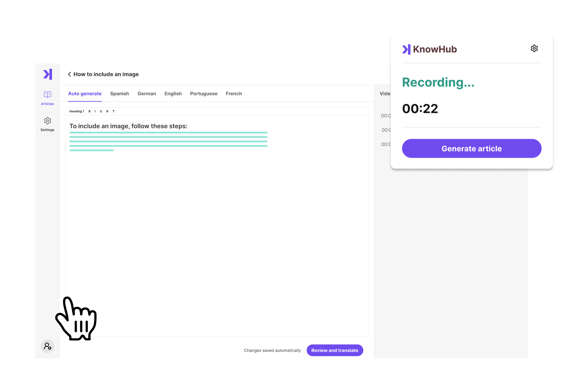588x391 pixels.
Task: Open the Portuguese translation tab
Action: coord(204,94)
